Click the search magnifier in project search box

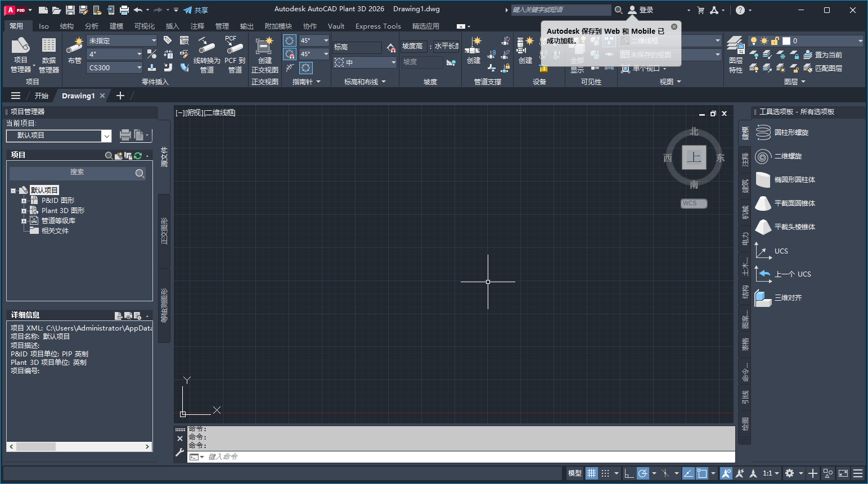pos(140,173)
